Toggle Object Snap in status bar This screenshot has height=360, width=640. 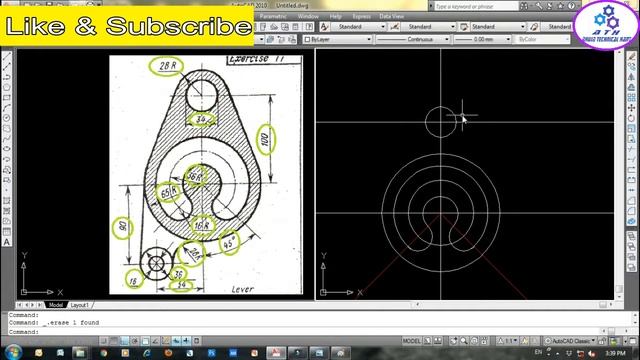145,341
